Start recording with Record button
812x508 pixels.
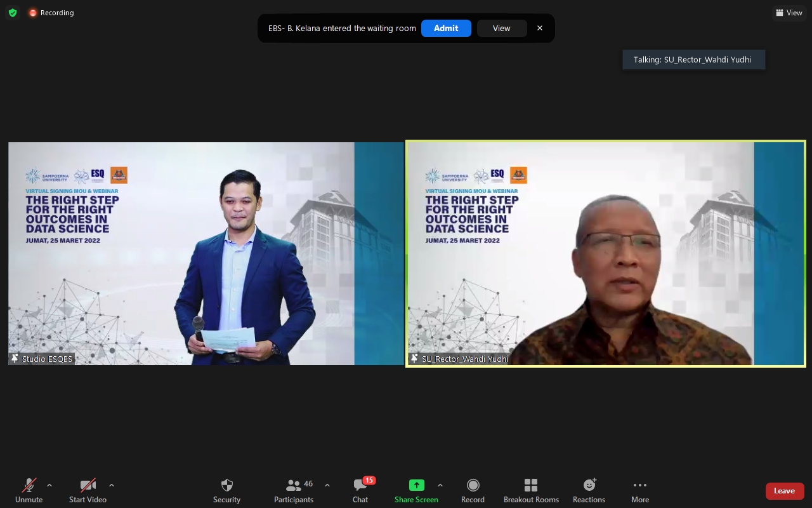pyautogui.click(x=473, y=490)
